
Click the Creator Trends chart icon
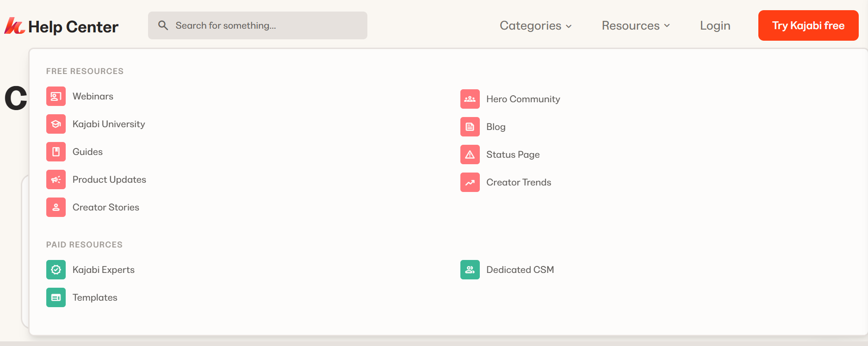[470, 182]
